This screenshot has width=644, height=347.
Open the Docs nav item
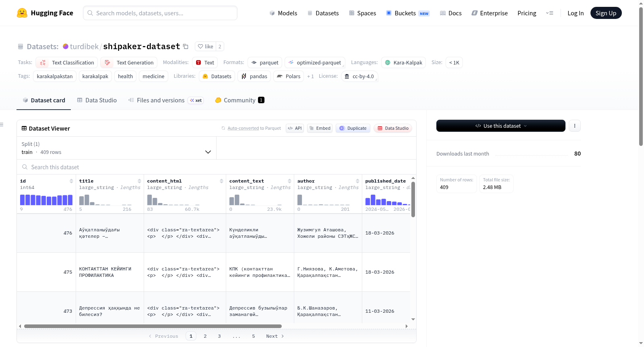pyautogui.click(x=450, y=13)
